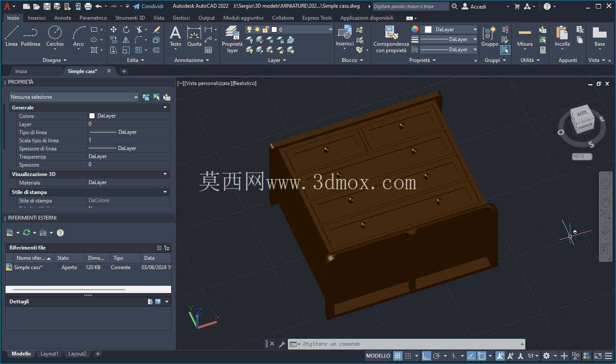Activate the Cerchio (circle) tool
Screen dimensions: 616x364
pyautogui.click(x=55, y=36)
